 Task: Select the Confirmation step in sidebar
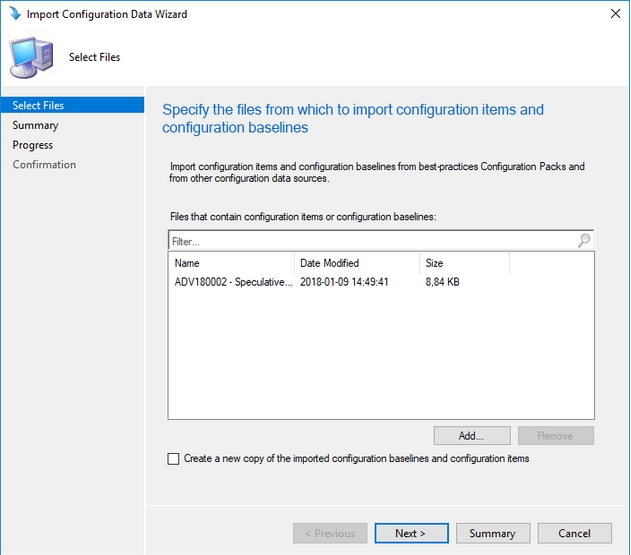44,165
